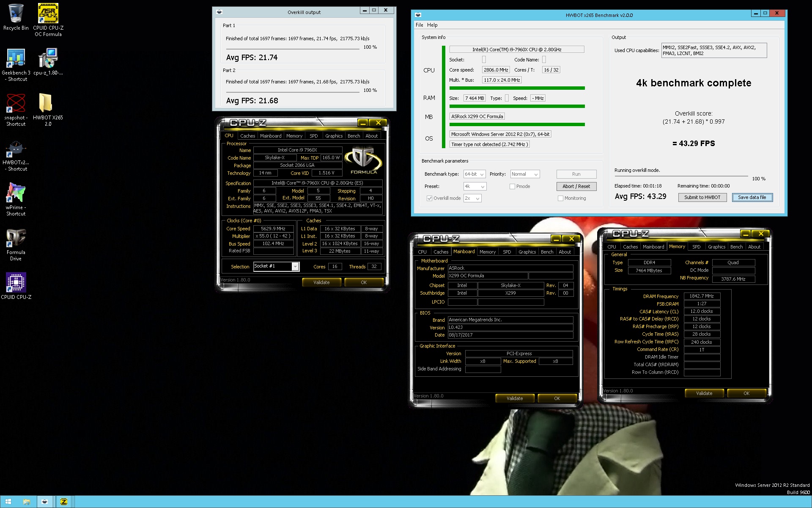Open CPUID CPU-Z OC Formula desktop icon
The width and height of the screenshot is (812, 508).
(x=48, y=19)
